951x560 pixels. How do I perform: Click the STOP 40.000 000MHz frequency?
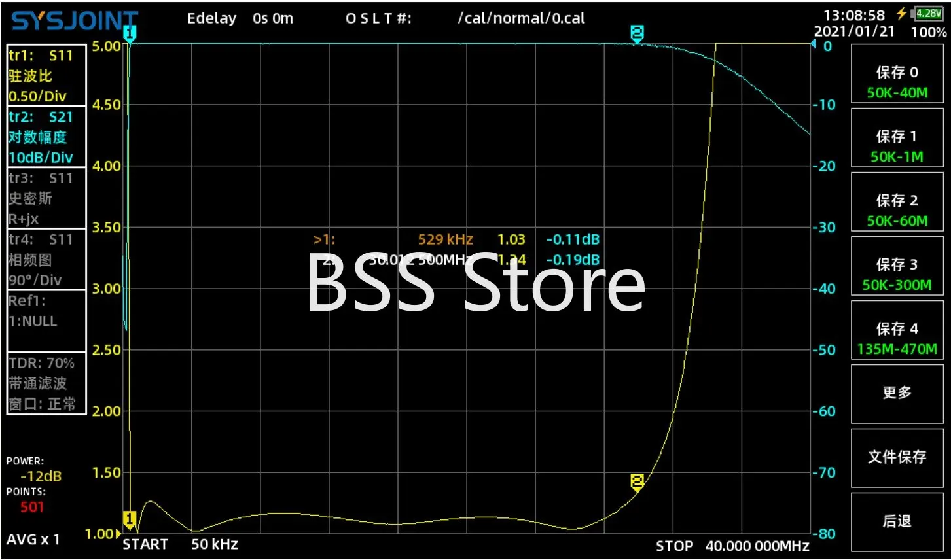[x=732, y=546]
